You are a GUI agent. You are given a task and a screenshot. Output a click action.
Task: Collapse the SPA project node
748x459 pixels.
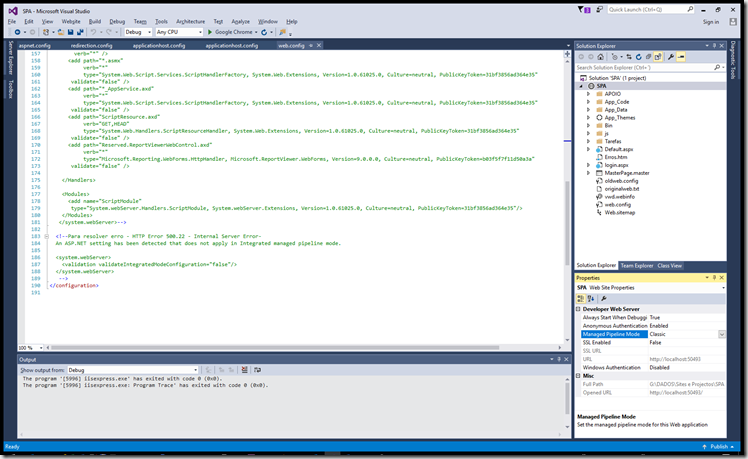581,86
